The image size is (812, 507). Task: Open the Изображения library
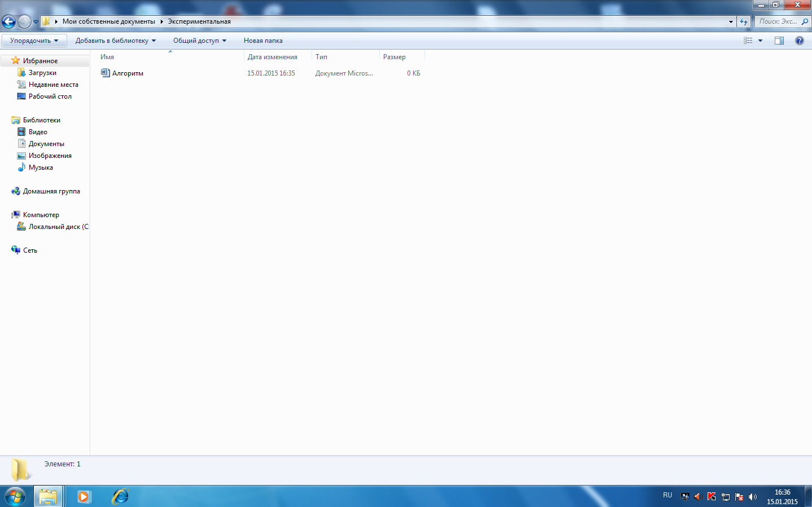pos(50,156)
